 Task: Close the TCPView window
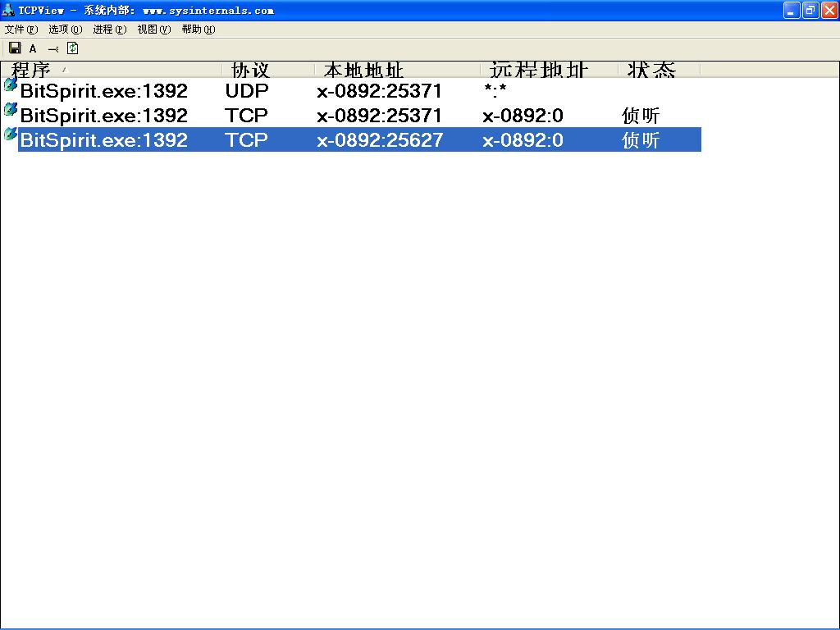coord(829,10)
